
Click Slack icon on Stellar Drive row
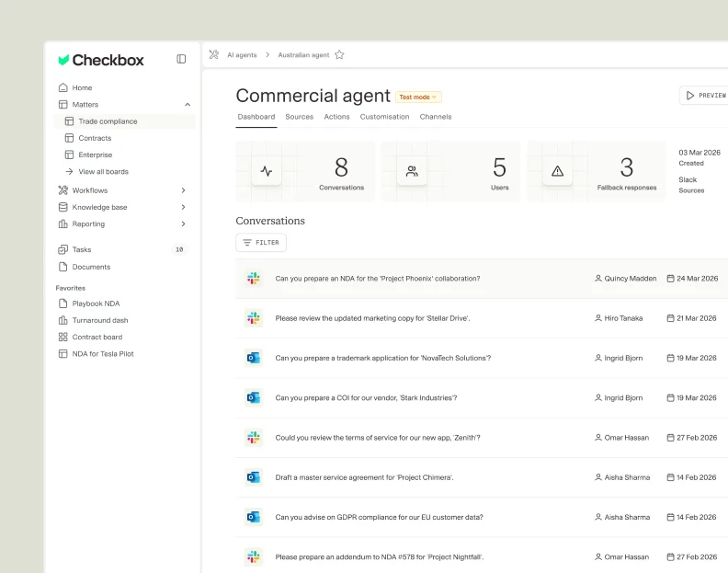254,318
